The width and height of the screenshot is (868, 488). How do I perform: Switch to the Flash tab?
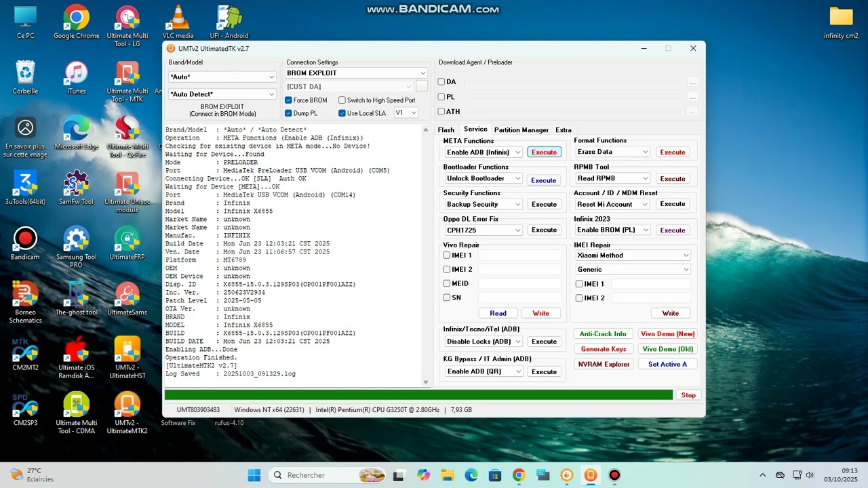tap(446, 130)
